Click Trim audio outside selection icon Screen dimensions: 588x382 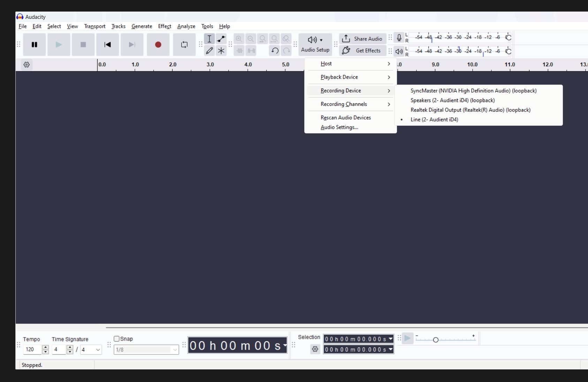[x=239, y=50]
